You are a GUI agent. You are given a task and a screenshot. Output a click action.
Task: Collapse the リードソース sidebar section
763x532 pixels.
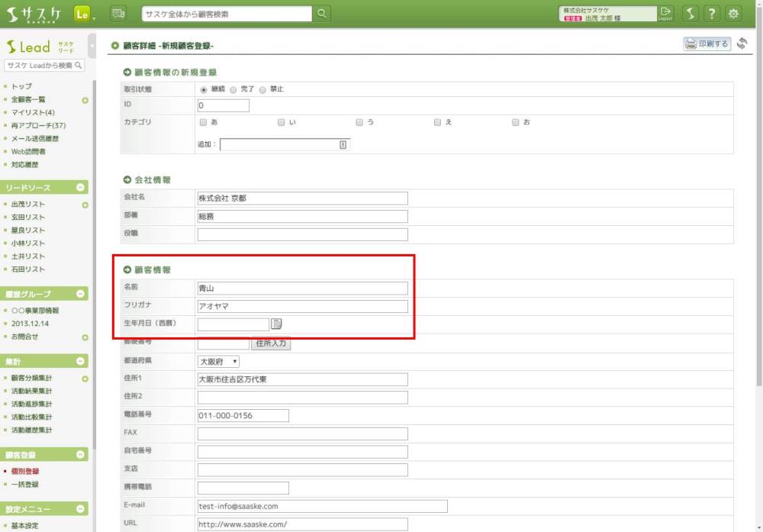(81, 188)
